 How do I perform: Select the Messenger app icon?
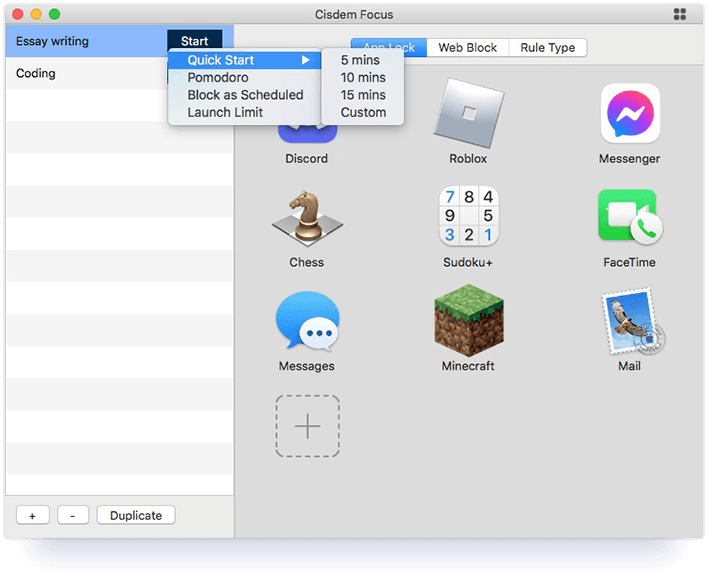click(630, 113)
